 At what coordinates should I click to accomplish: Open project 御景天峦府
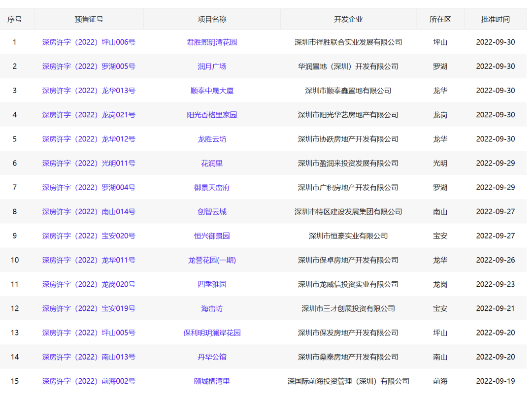tap(212, 187)
